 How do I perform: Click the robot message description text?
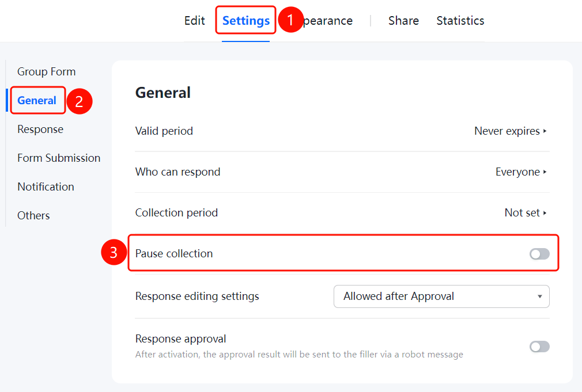point(299,355)
